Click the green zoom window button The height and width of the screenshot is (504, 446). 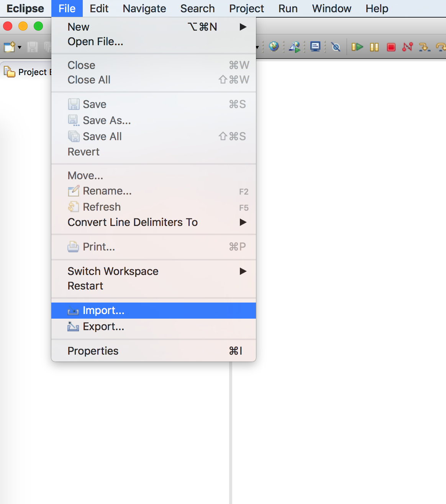point(38,26)
